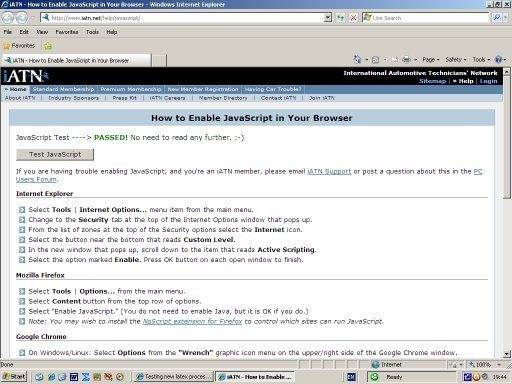Click the browser Forward arrow button

[x=22, y=18]
